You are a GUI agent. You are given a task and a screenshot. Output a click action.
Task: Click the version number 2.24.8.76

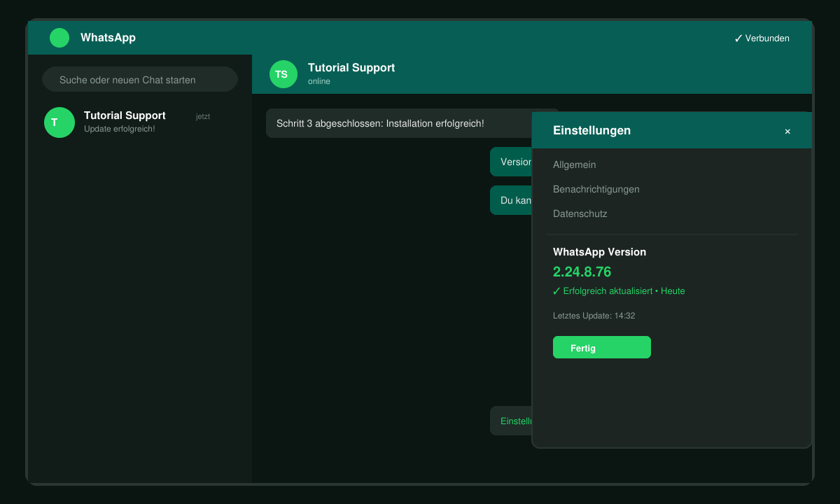pos(582,272)
